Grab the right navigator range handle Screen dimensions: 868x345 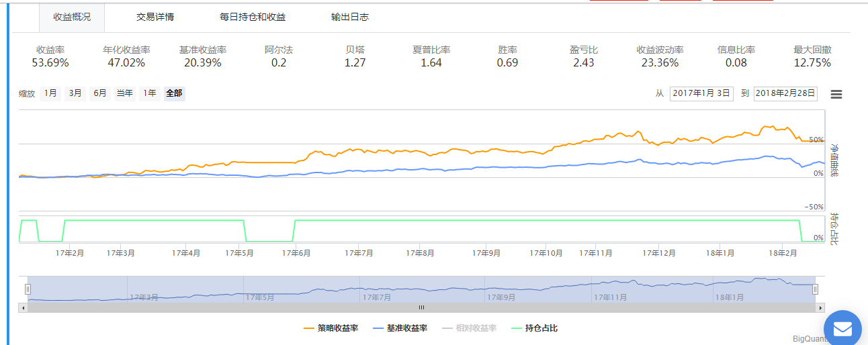(815, 289)
